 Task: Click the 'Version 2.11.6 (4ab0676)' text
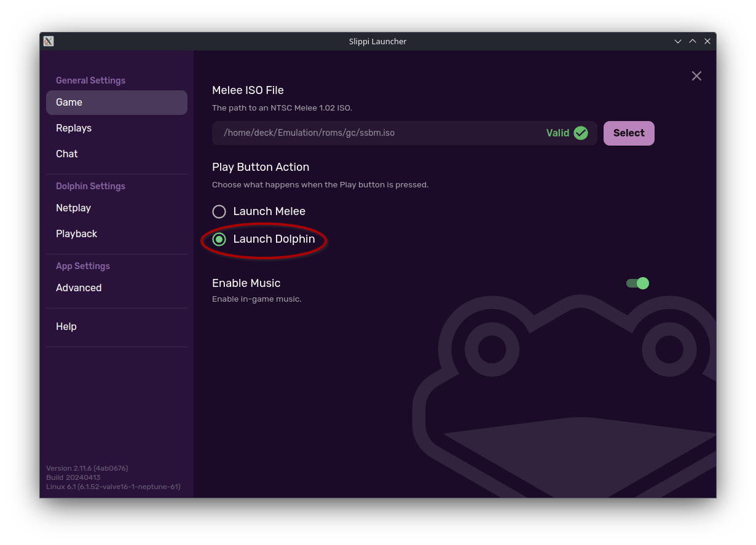87,468
